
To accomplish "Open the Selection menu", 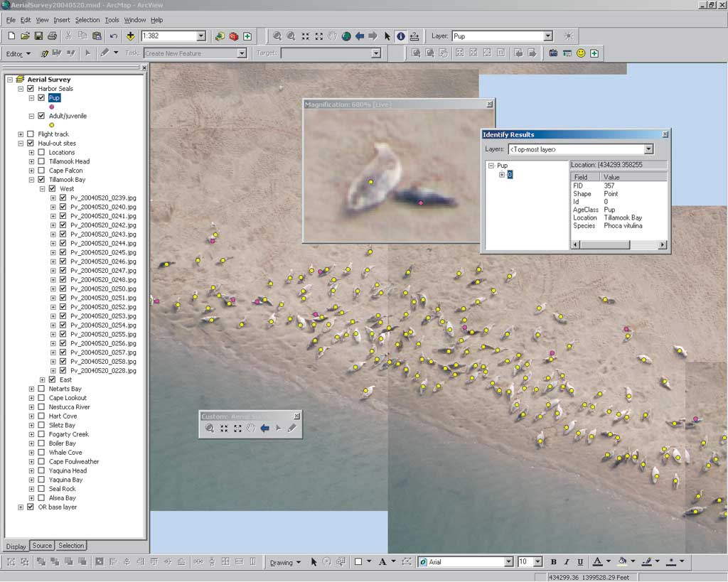I will click(x=87, y=20).
